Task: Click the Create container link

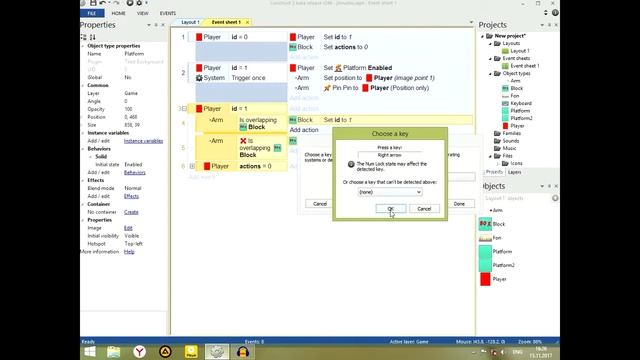Action: pyautogui.click(x=131, y=212)
